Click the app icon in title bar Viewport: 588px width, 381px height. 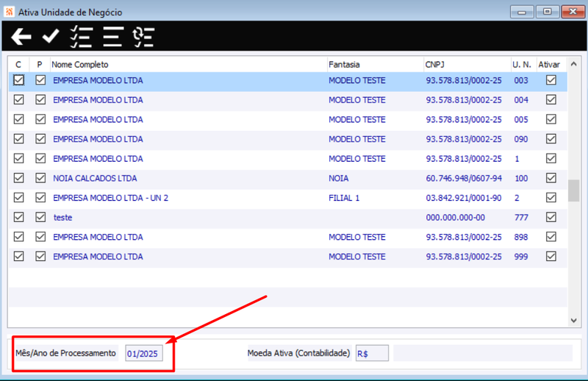click(x=9, y=12)
